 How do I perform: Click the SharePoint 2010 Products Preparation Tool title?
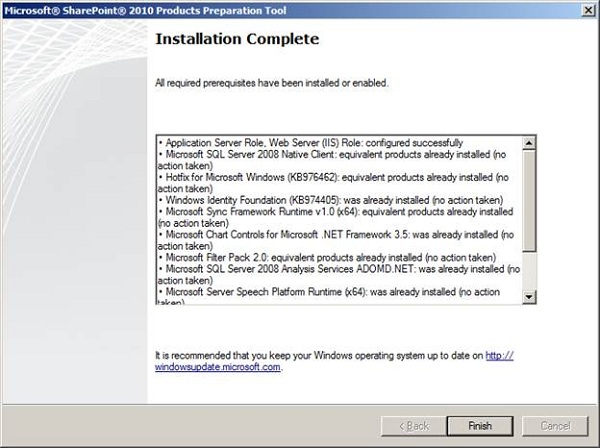(x=145, y=10)
